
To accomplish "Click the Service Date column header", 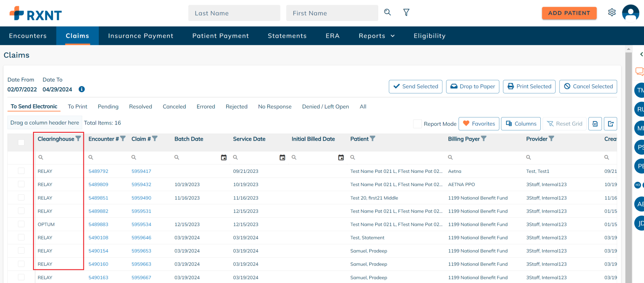I will [x=249, y=139].
